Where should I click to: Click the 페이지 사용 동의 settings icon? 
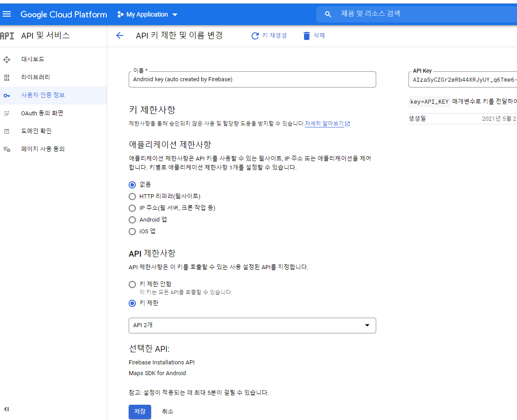point(7,149)
